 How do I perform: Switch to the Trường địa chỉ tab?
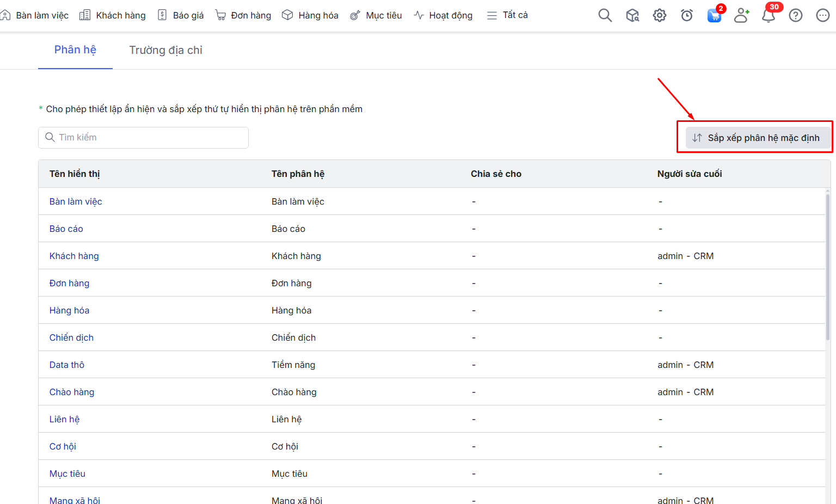[165, 50]
